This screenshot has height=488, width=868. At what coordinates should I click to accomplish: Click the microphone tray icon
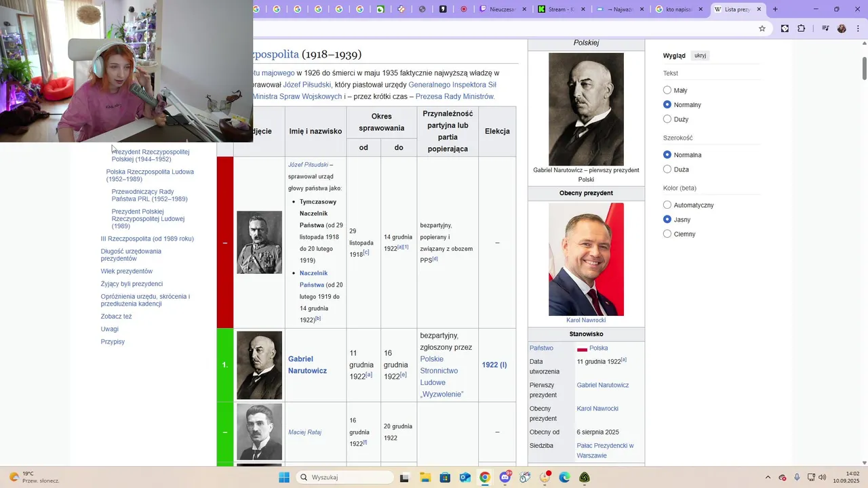click(x=797, y=477)
